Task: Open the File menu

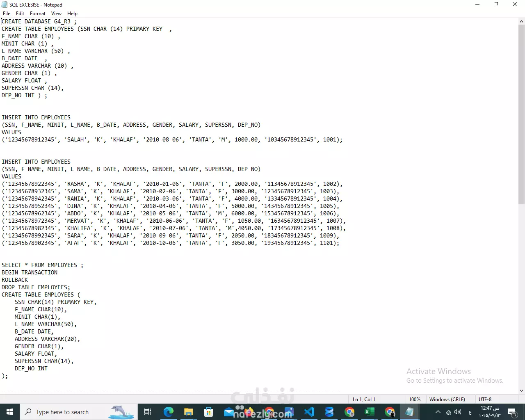Action: point(7,14)
